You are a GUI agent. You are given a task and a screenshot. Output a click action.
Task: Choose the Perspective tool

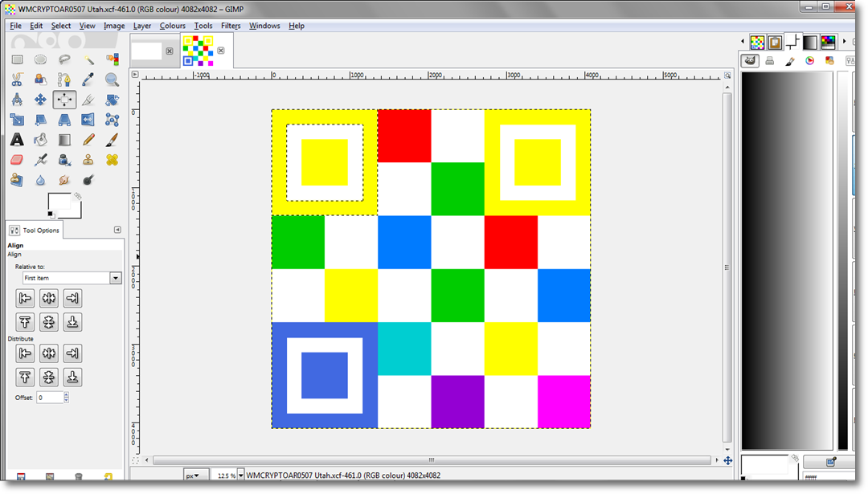click(x=64, y=120)
